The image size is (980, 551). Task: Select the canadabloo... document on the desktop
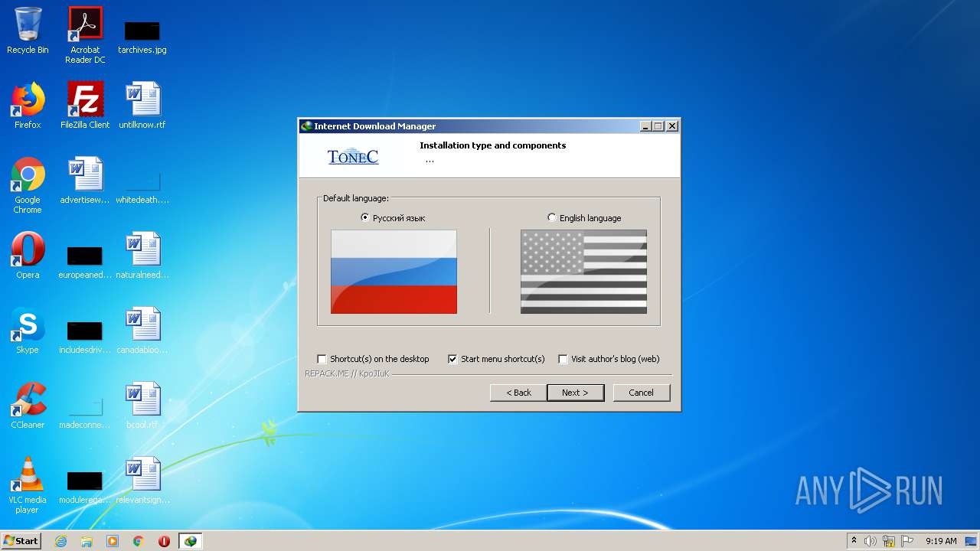click(x=142, y=331)
